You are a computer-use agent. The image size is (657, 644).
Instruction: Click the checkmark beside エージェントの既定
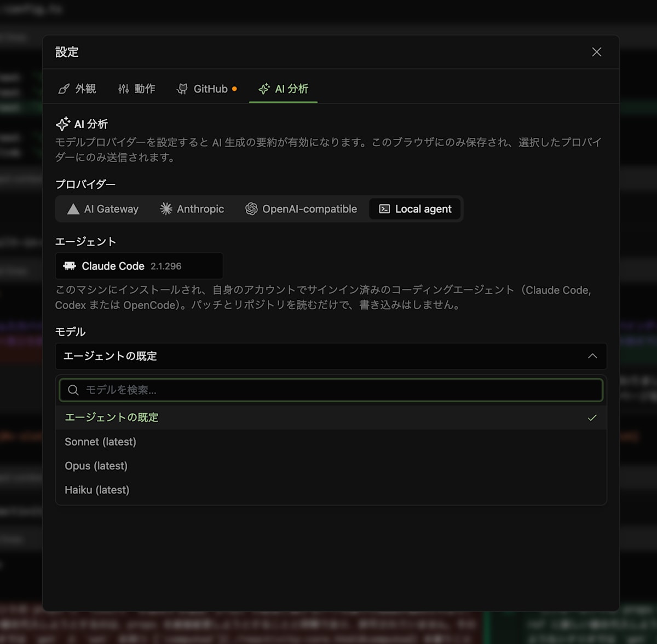click(x=592, y=417)
